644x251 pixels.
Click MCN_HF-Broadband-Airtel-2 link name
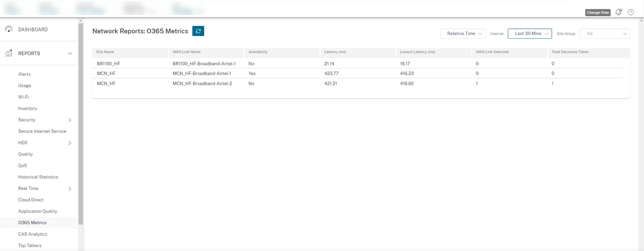point(203,84)
